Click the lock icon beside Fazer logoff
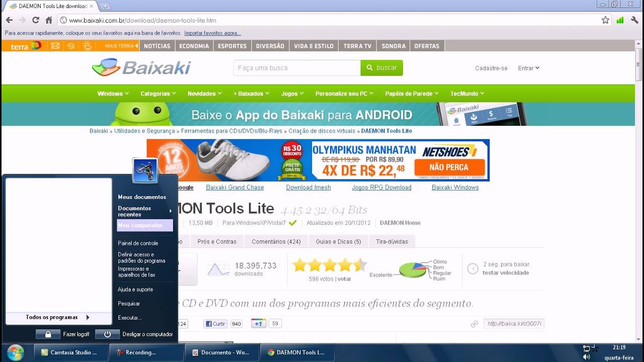 coord(48,334)
